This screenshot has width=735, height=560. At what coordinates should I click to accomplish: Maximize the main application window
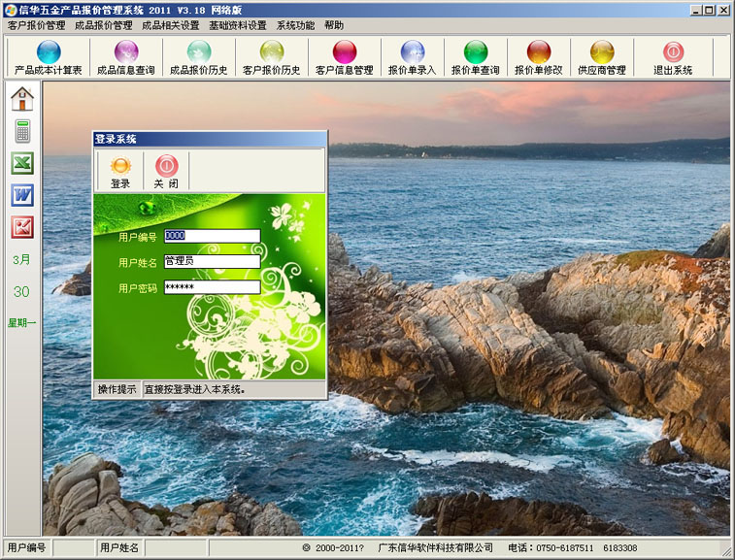(x=709, y=10)
